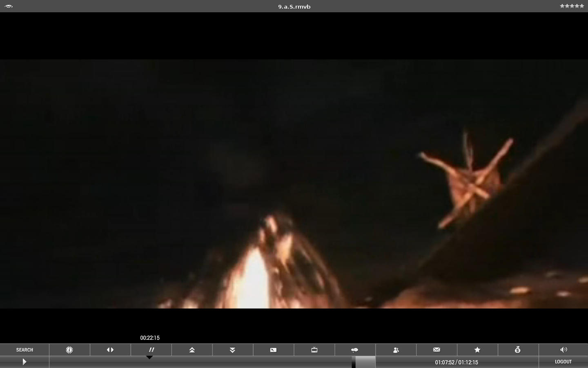Open the TV icon in the toolbar
This screenshot has width=588, height=368.
pyautogui.click(x=314, y=350)
